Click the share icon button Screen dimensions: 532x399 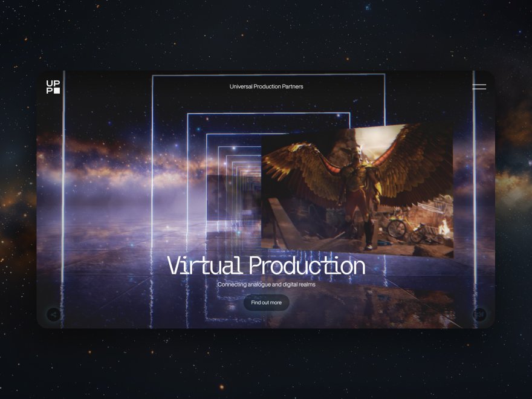53,314
